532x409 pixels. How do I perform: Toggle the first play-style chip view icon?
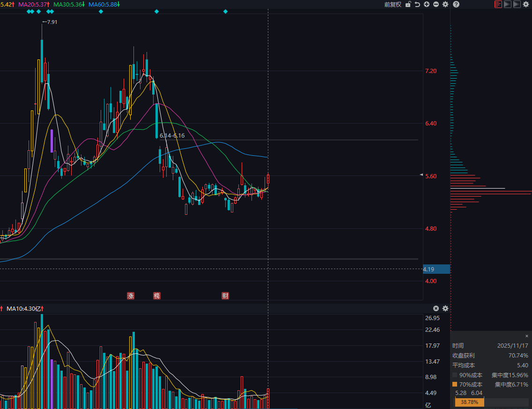tap(507, 4)
